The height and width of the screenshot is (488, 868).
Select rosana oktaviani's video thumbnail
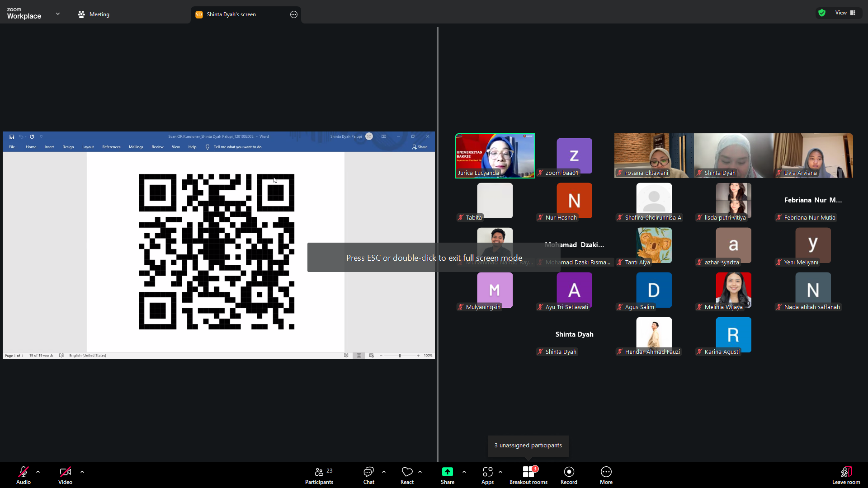[x=654, y=155]
